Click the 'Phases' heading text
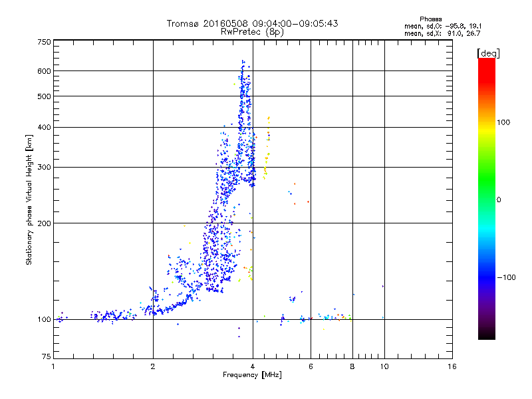 (x=430, y=19)
